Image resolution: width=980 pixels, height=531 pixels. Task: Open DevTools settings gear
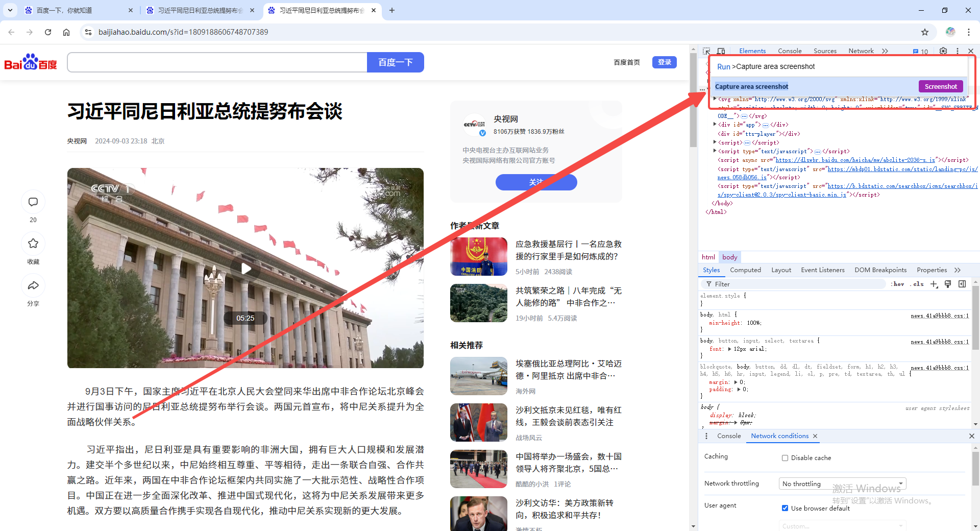pos(943,51)
